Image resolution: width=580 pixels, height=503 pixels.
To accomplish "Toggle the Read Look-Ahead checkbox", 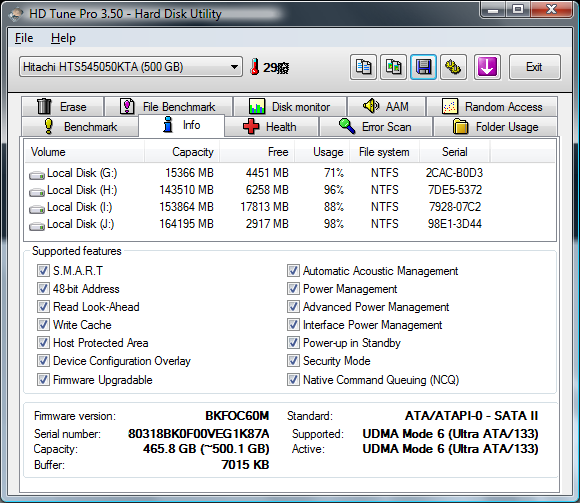I will (x=43, y=307).
